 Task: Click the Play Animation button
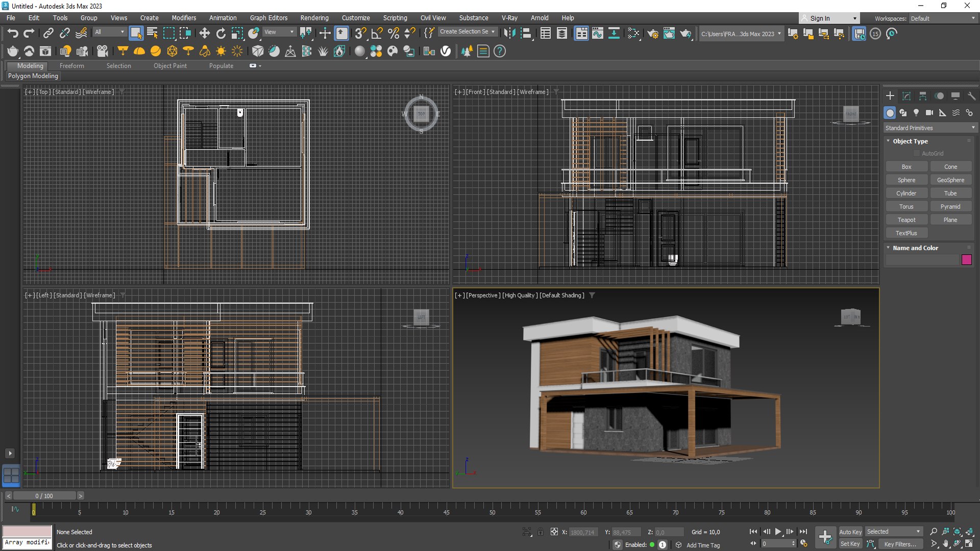point(778,532)
